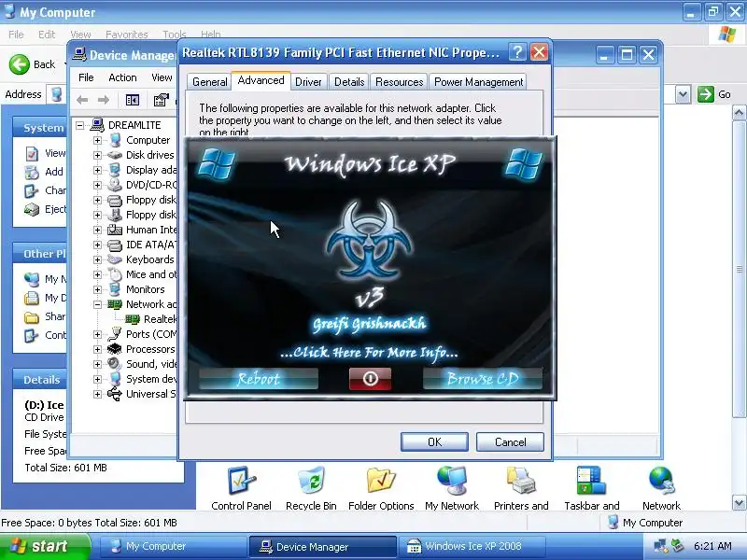The height and width of the screenshot is (560, 747).
Task: Select the Human Interface Devices icon
Action: pyautogui.click(x=114, y=230)
